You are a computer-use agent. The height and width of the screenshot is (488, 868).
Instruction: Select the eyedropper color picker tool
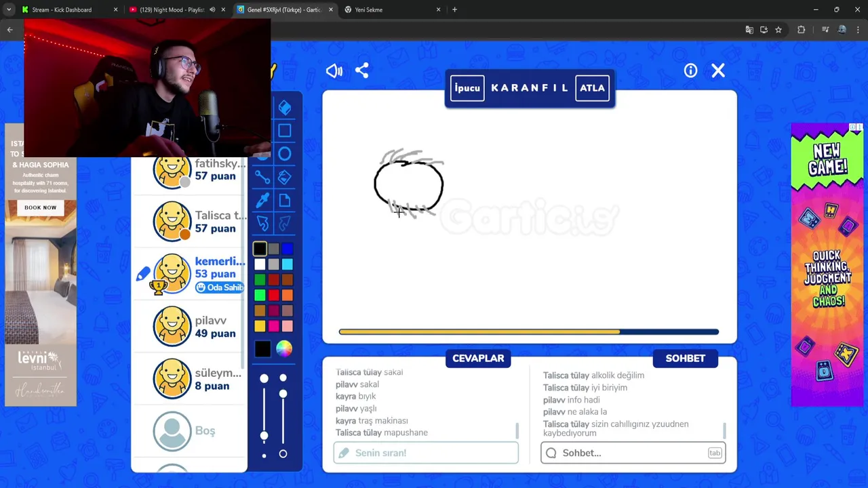262,201
